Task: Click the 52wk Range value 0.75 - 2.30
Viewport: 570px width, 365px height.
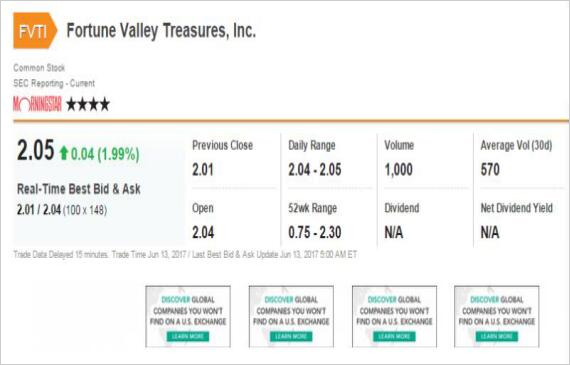Action: [x=315, y=232]
